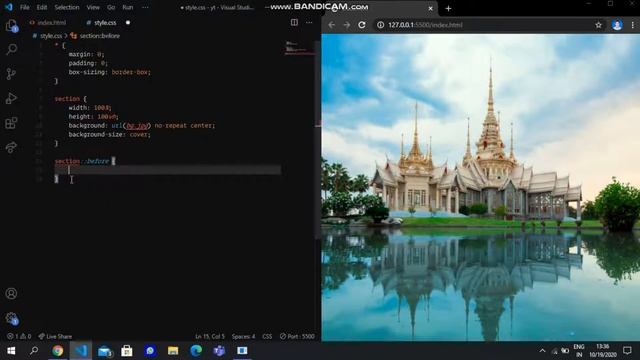640x360 pixels.
Task: Close the current browser tab
Action: [430, 8]
